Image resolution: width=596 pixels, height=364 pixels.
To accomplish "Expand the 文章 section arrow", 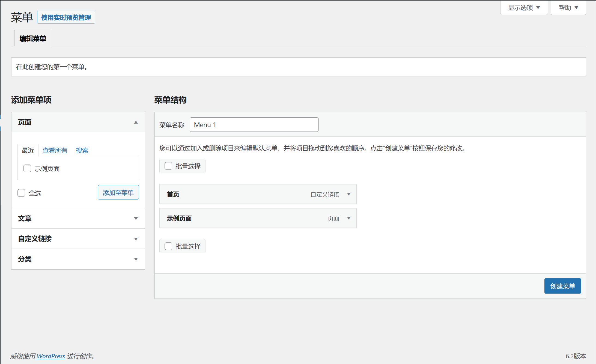I will click(136, 219).
